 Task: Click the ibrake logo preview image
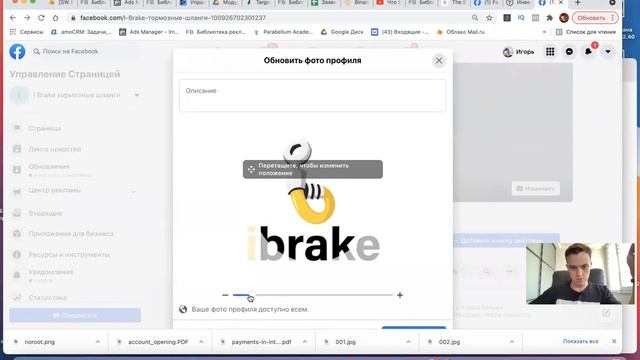(x=313, y=201)
